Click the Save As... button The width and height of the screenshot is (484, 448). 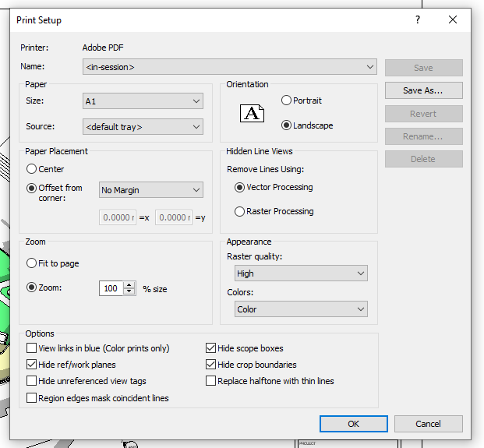click(x=423, y=90)
